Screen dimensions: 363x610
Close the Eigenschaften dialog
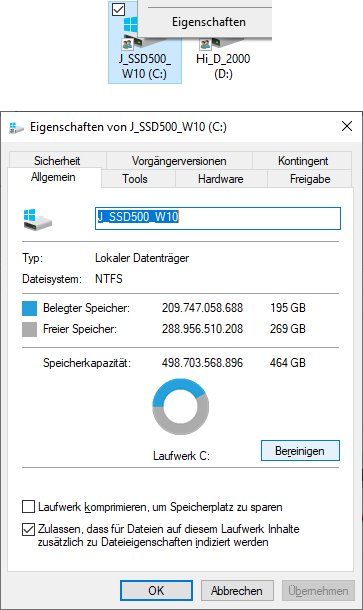(x=347, y=126)
